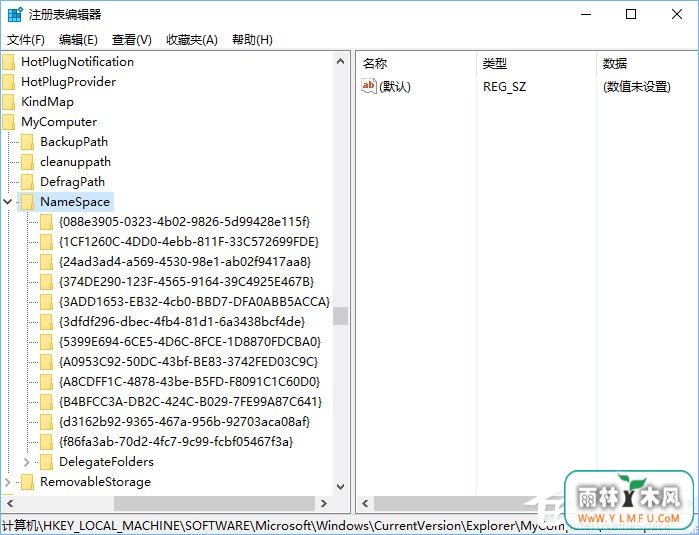Click folder icon of {B4BFCC3A-DB2C-424C-B029-7FE99A87C641}
Screen dimensions: 699x535
(x=46, y=402)
